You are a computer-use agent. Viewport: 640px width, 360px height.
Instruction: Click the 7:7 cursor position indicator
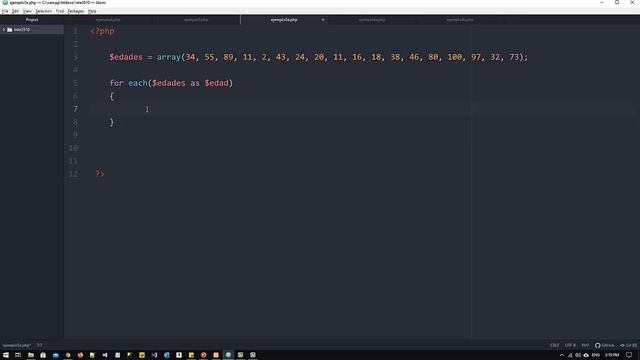(x=39, y=345)
